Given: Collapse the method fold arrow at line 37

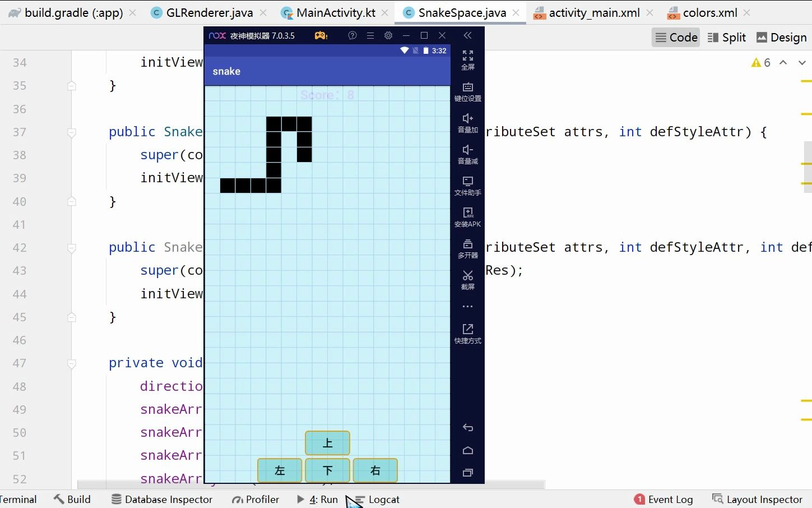Looking at the screenshot, I should point(71,132).
